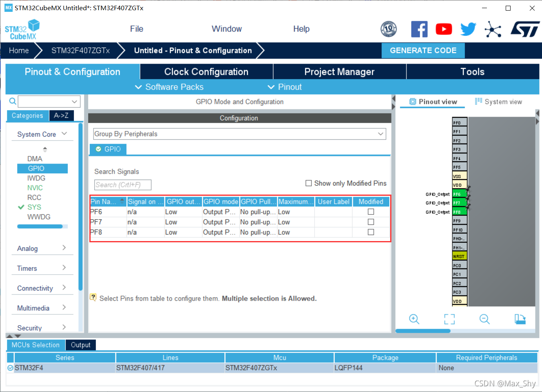Open the Output tab at bottom
The height and width of the screenshot is (392, 542).
(81, 345)
